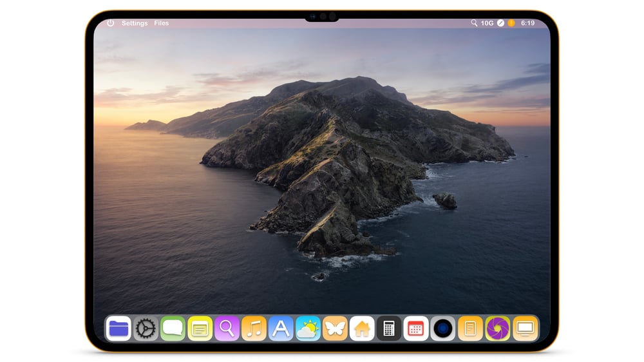Launch the orange butterfly app in dock
The height and width of the screenshot is (362, 644).
tap(335, 329)
